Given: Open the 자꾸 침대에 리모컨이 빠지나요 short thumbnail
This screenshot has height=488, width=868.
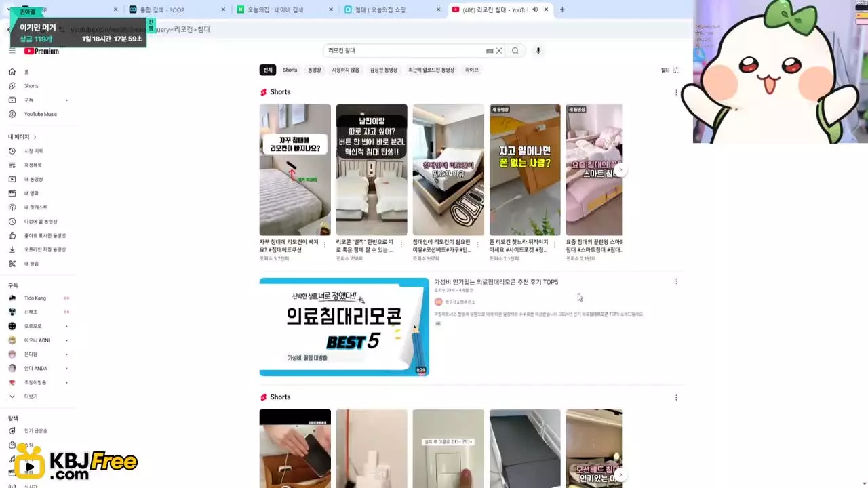Looking at the screenshot, I should coord(295,169).
